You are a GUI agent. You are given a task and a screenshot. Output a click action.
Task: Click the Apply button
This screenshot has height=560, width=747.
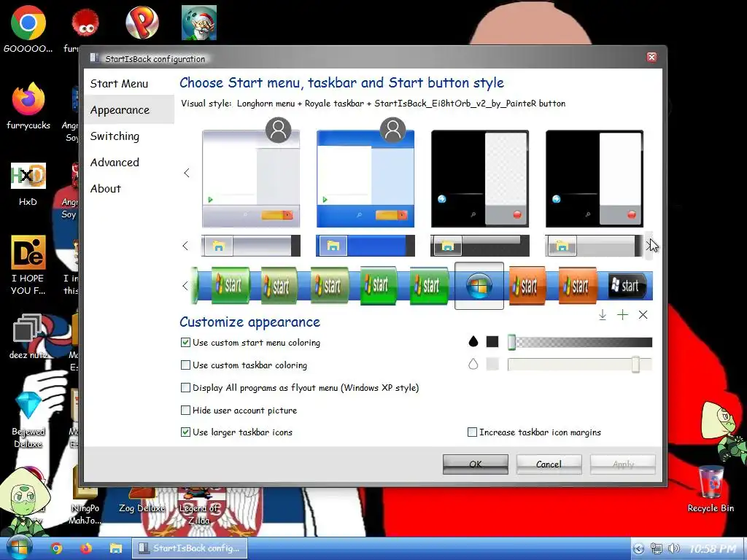coord(623,464)
